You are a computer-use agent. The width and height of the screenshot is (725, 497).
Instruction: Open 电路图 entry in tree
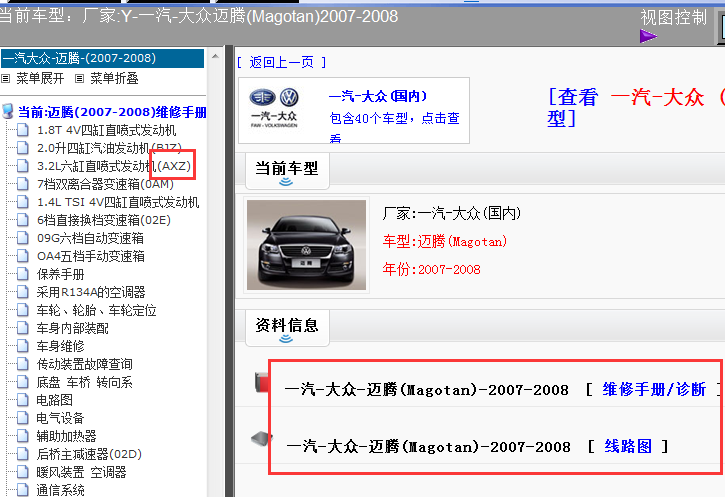pyautogui.click(x=55, y=400)
